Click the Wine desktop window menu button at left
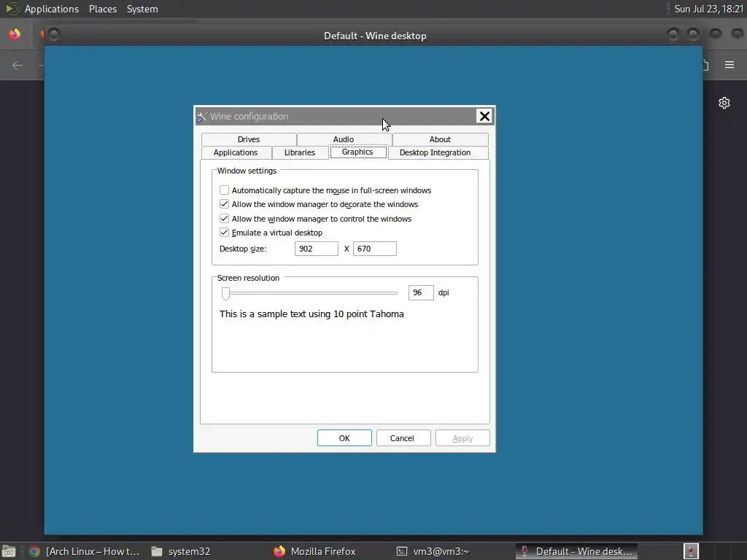Screen dimensions: 747x560 click(x=54, y=34)
